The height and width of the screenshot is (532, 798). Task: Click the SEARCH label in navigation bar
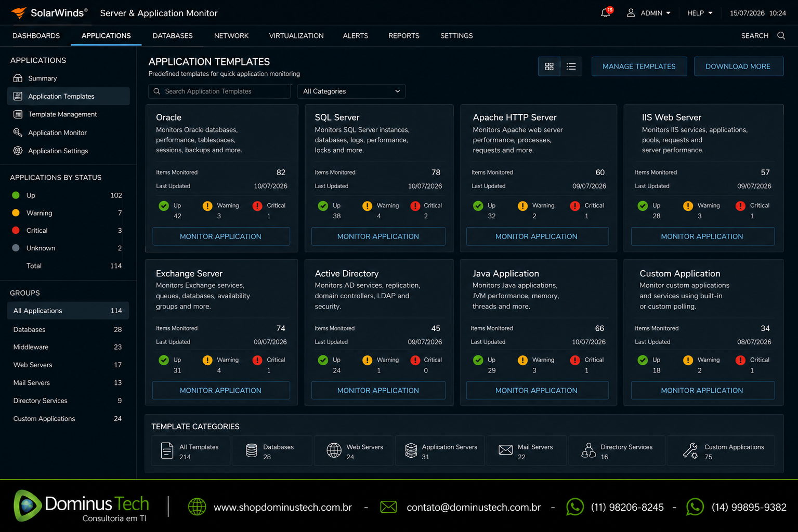coord(755,35)
